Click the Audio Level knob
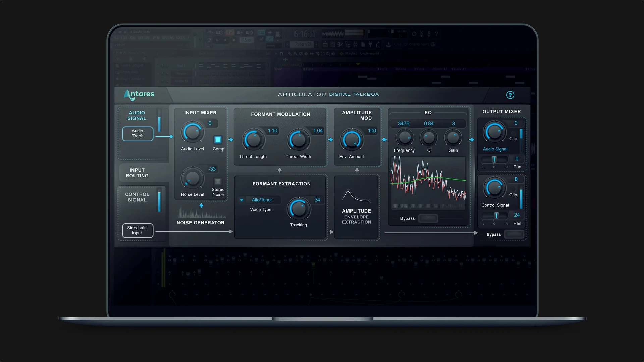Image resolution: width=644 pixels, height=362 pixels. 193,132
